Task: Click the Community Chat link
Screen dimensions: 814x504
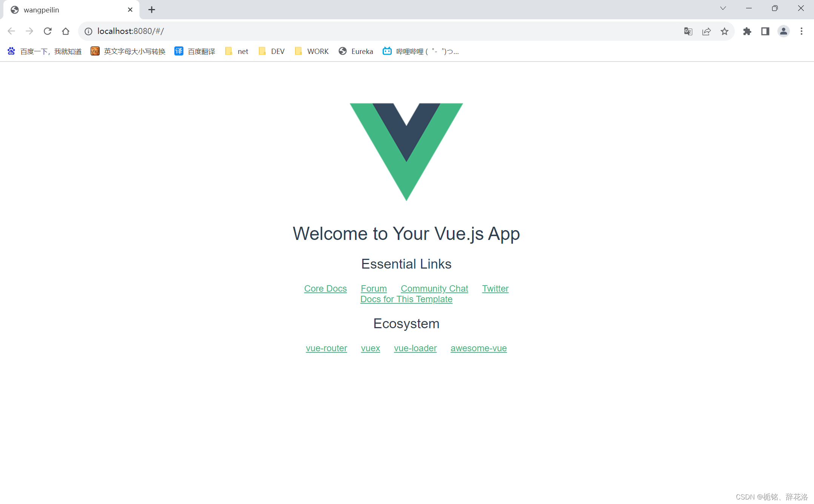Action: [x=434, y=289]
